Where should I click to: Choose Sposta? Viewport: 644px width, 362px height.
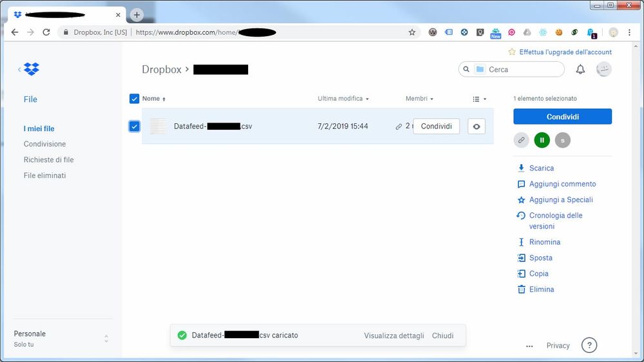coord(540,257)
